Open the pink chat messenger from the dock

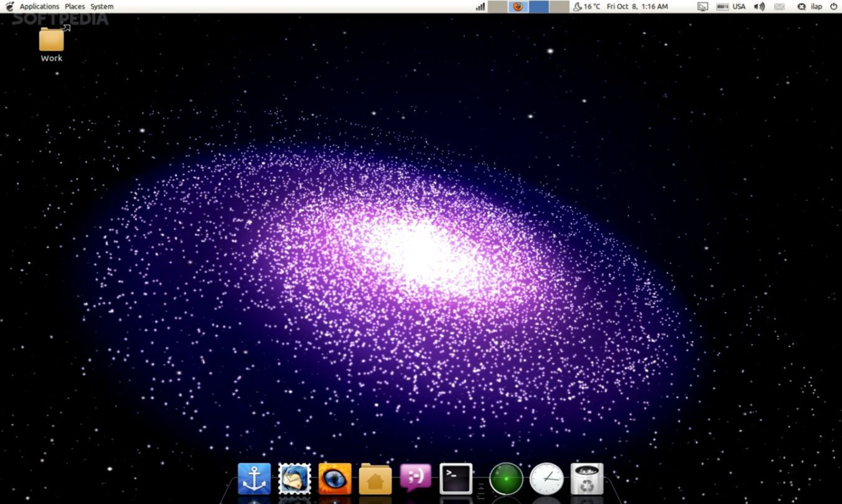coord(414,478)
